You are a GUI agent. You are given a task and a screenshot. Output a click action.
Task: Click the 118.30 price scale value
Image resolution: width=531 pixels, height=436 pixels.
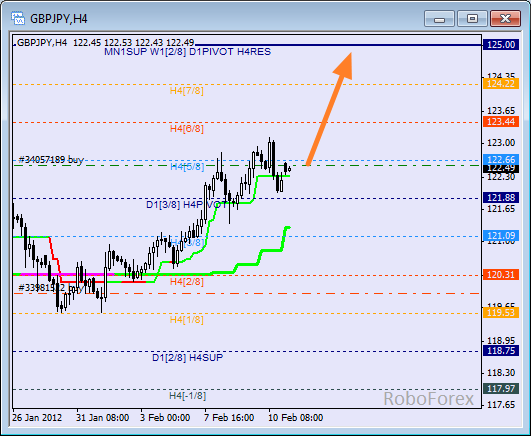501,373
